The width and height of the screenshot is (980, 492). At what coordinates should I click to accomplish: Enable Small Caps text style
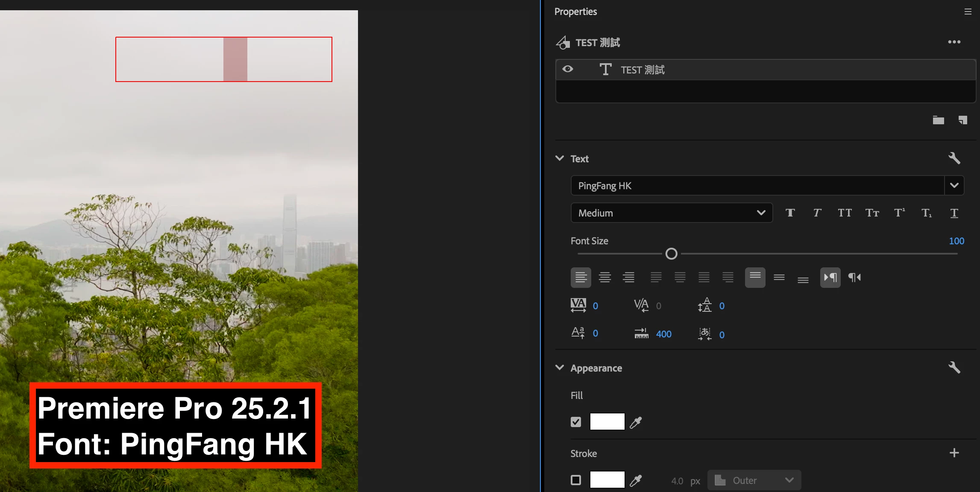click(872, 213)
